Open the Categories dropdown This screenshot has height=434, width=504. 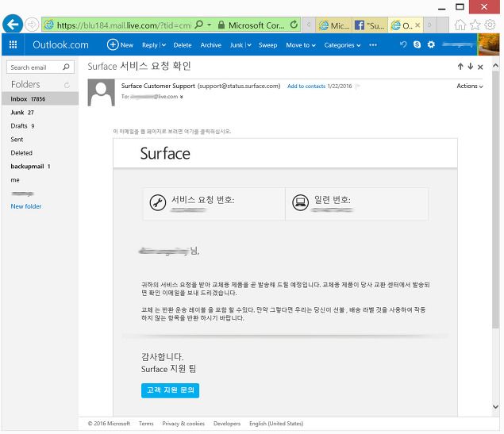tap(342, 45)
